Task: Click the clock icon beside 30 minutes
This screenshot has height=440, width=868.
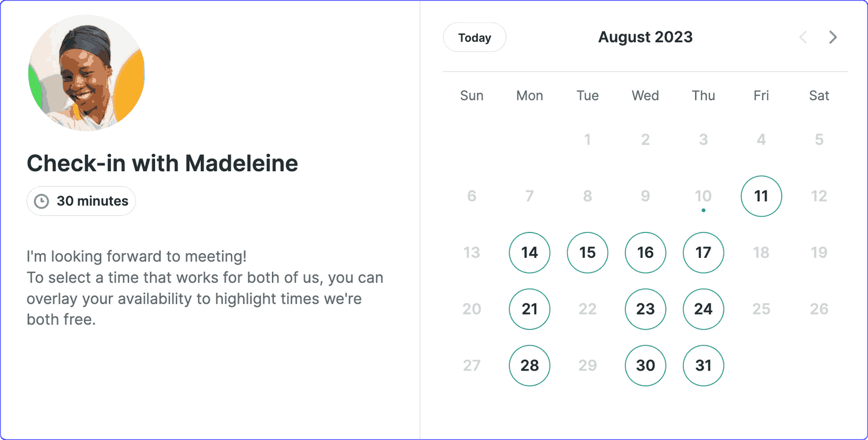Action: (x=42, y=201)
